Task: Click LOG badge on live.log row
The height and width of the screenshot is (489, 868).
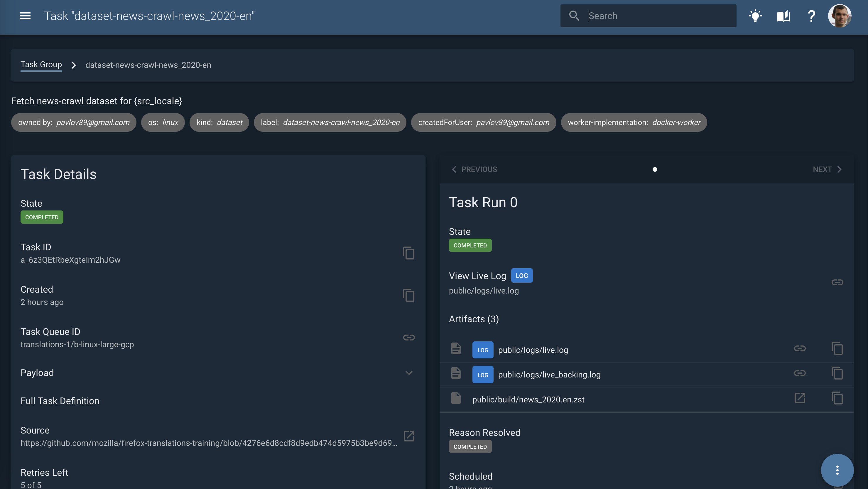Action: pos(483,350)
